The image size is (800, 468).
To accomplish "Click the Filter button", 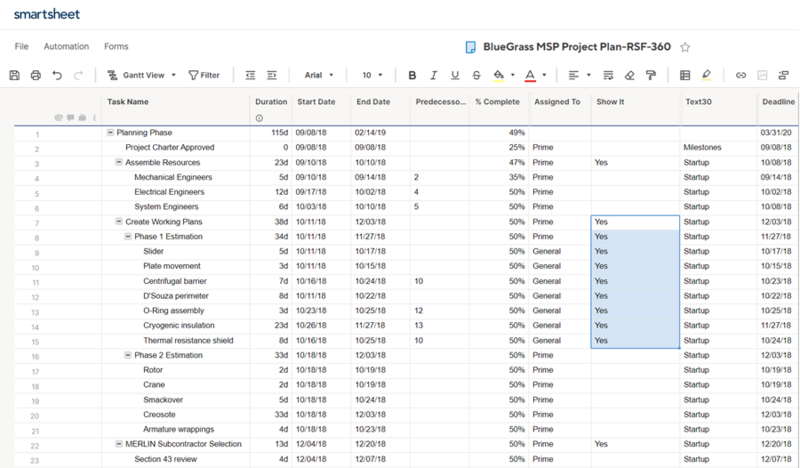I will [x=204, y=75].
